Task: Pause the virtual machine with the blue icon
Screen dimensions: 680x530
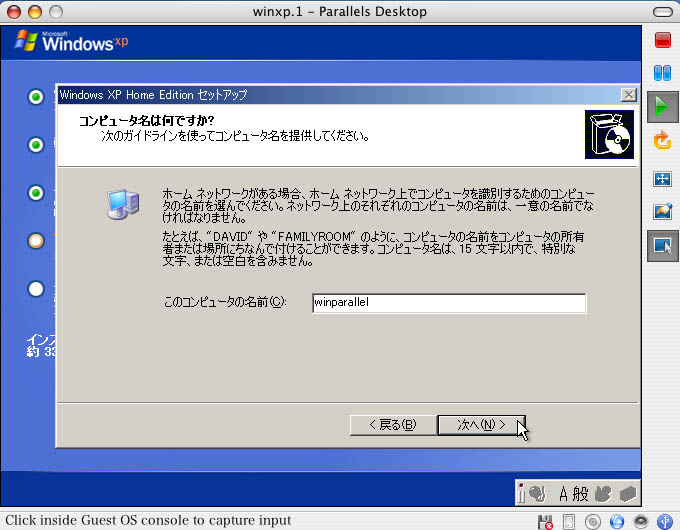Action: coord(661,73)
